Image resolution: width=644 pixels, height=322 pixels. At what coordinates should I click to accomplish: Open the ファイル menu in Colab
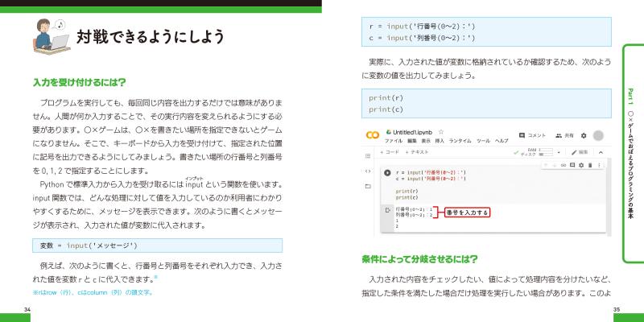click(394, 141)
